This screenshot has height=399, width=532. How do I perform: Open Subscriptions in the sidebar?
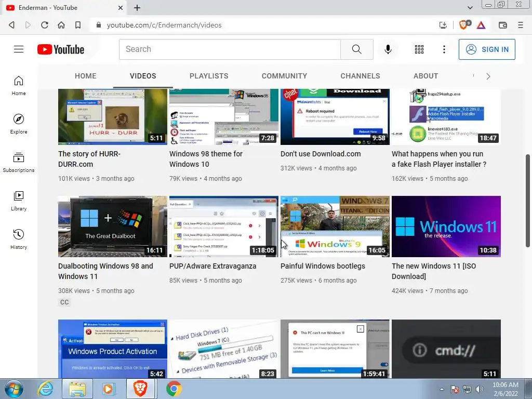(x=19, y=163)
